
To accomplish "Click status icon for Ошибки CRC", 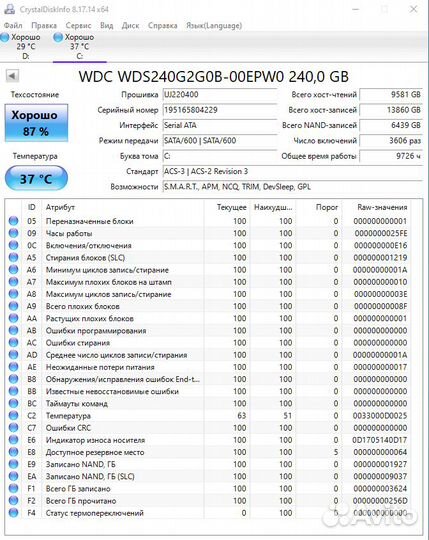I will point(13,428).
